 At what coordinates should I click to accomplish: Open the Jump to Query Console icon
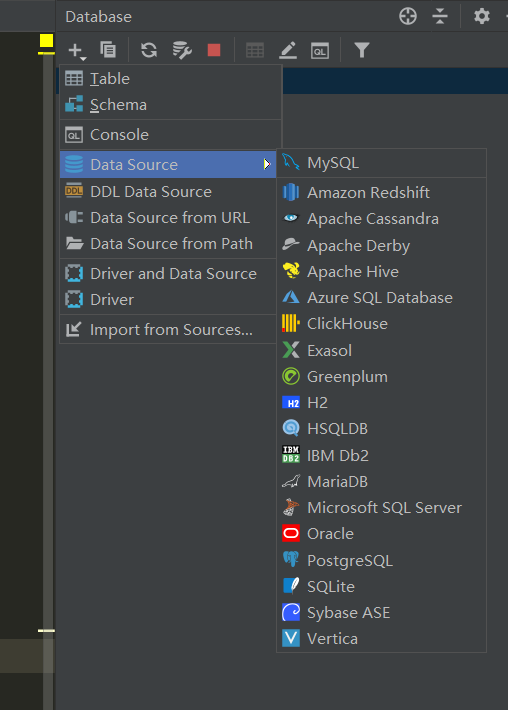(x=320, y=51)
